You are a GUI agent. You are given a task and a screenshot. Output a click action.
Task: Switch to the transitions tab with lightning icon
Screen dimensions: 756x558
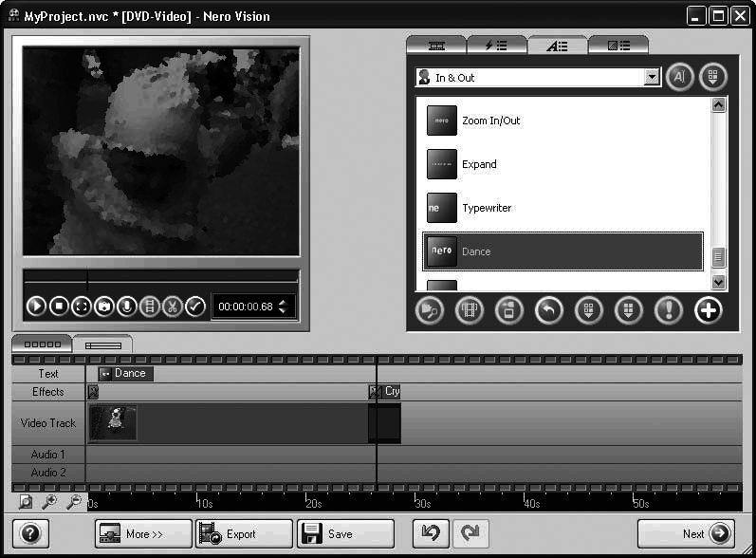pos(496,46)
